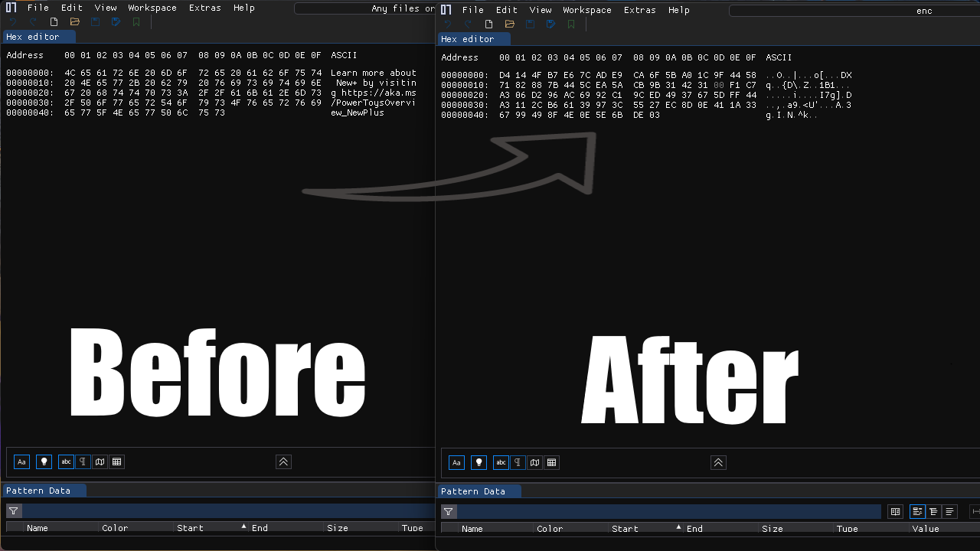Collapse right hex editor footer with double chevron

(718, 462)
